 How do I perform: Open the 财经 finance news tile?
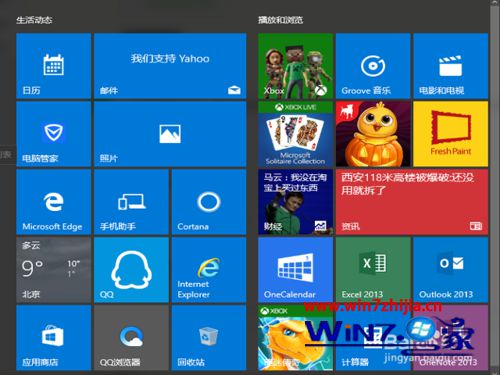pos(295,202)
